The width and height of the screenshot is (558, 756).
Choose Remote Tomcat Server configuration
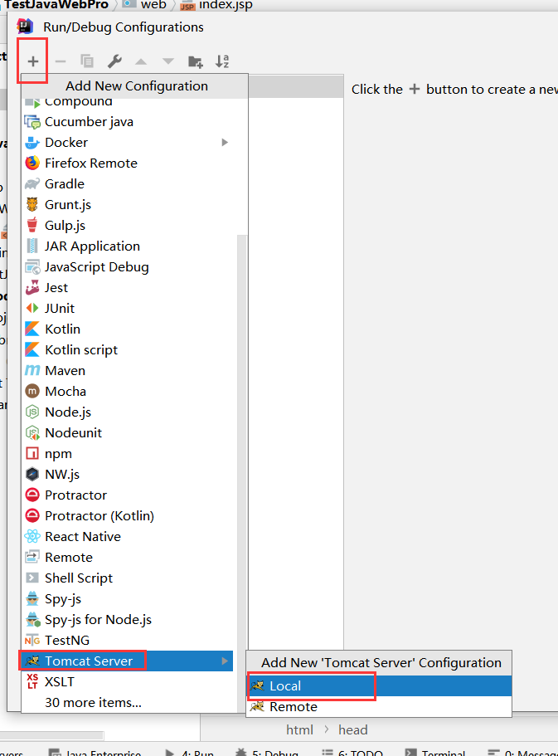tap(379, 707)
